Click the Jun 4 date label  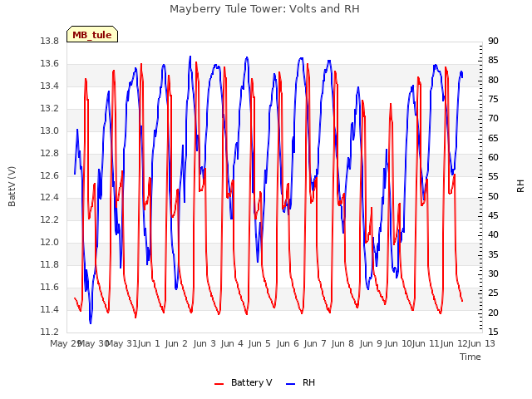click(232, 343)
